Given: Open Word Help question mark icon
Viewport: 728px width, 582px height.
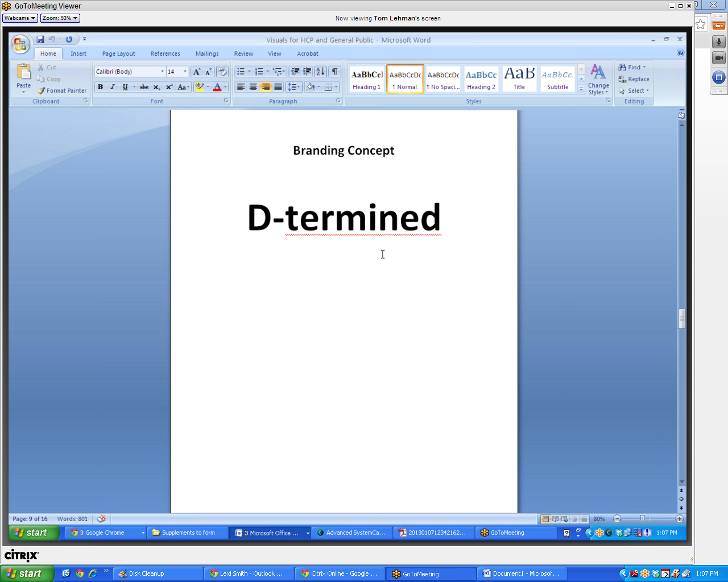Looking at the screenshot, I should coord(681,53).
